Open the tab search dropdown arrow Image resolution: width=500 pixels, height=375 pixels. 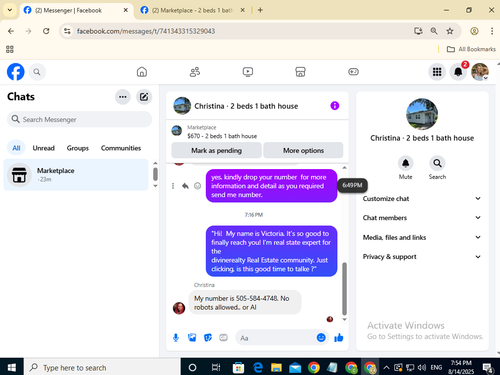(10, 10)
